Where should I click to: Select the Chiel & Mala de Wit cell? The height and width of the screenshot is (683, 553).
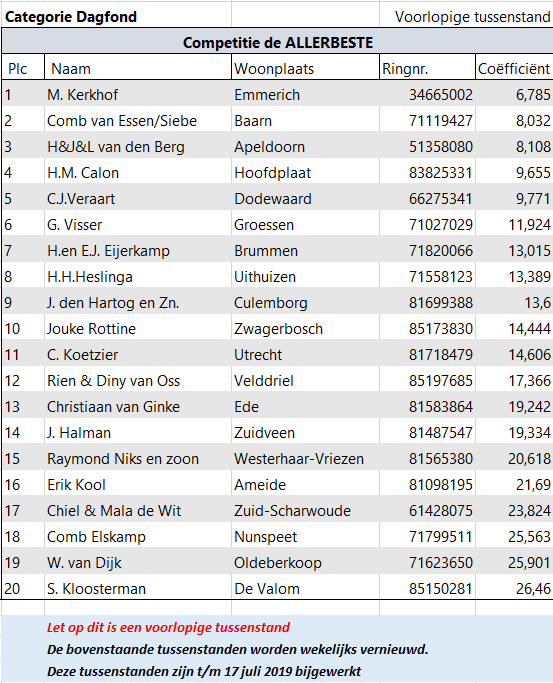point(138,511)
